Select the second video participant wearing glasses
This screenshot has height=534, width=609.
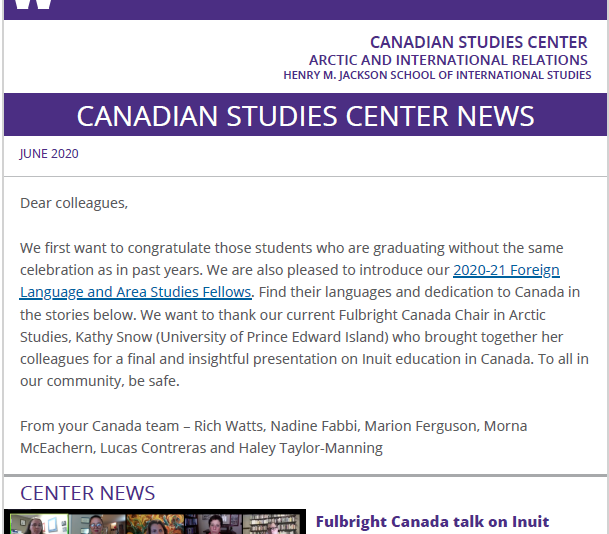coord(97,524)
